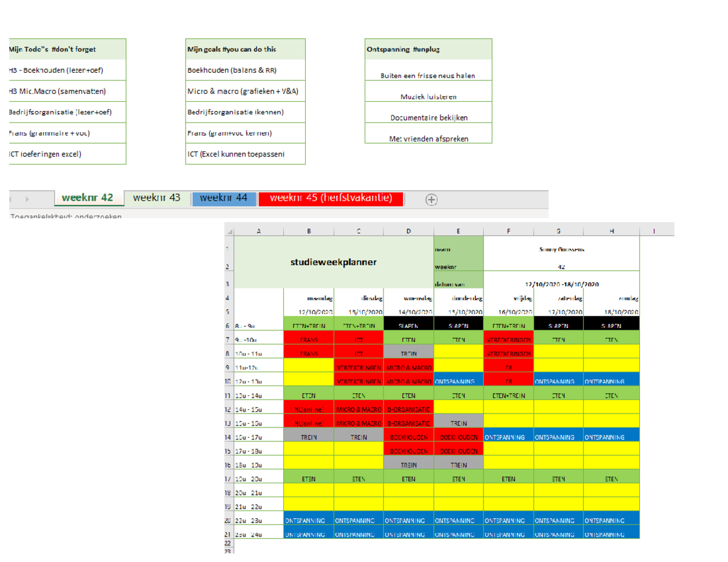Click 'Muziek luisteren' under Ontspanning #unplug
Screen dimensions: 728x562
[x=429, y=96]
